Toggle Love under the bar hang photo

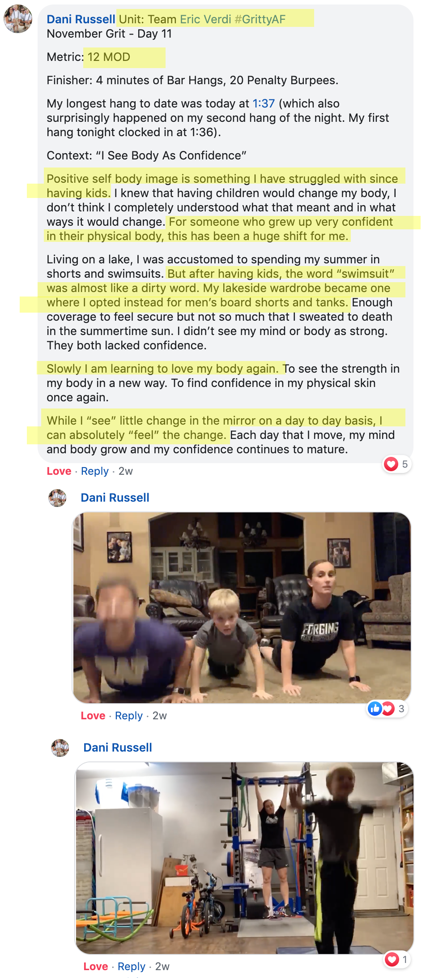tap(96, 967)
